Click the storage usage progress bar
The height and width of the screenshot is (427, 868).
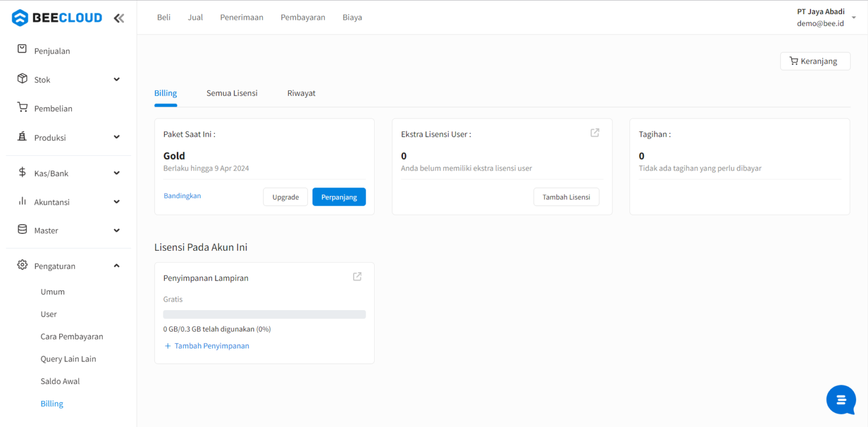264,313
